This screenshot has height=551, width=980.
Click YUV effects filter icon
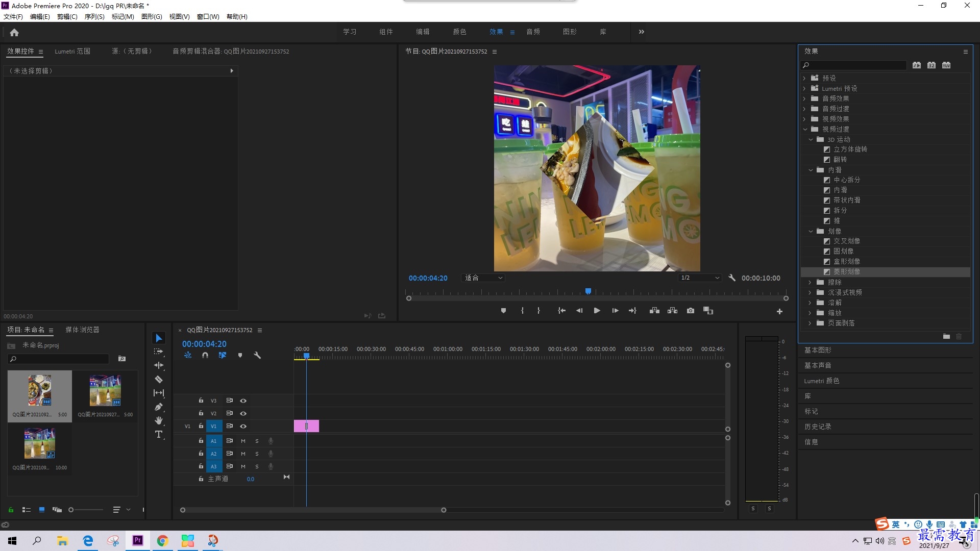point(946,65)
